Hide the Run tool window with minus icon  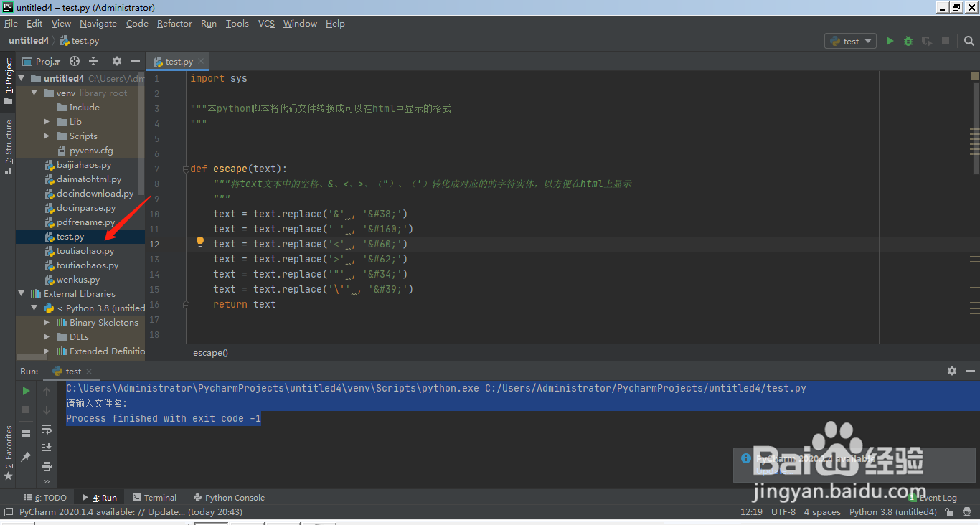(x=971, y=371)
